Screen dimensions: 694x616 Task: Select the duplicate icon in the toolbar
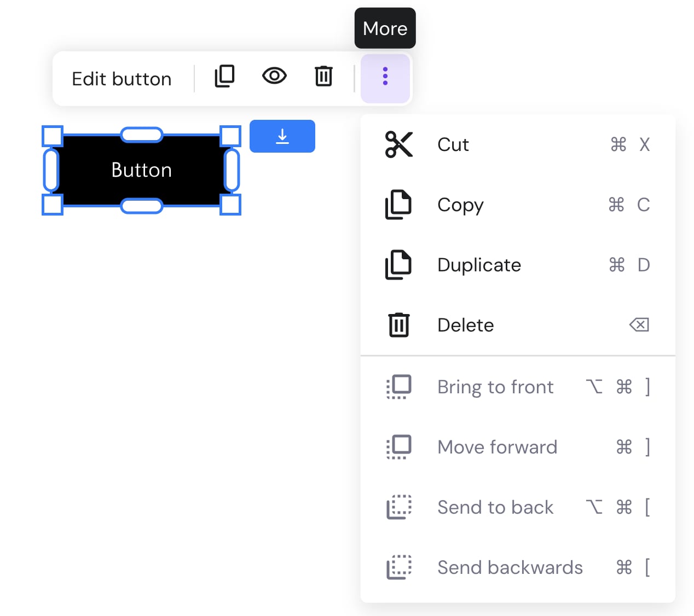point(224,77)
